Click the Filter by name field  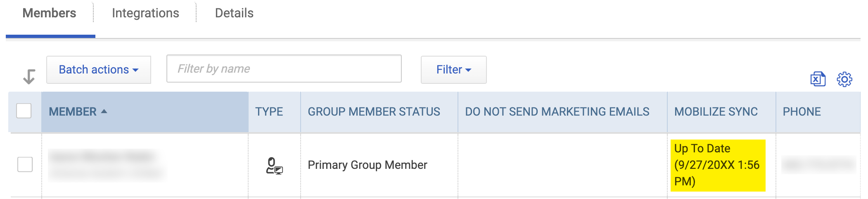pyautogui.click(x=284, y=69)
